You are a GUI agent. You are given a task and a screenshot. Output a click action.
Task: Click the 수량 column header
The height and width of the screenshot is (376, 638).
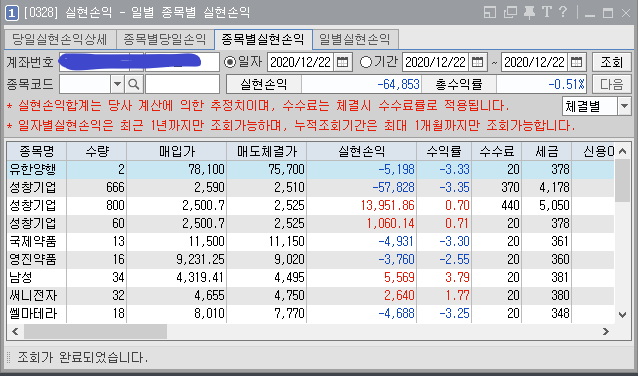click(97, 151)
